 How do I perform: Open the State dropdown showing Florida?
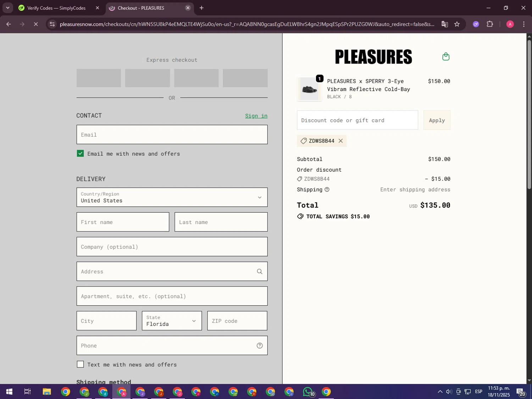pos(172,321)
